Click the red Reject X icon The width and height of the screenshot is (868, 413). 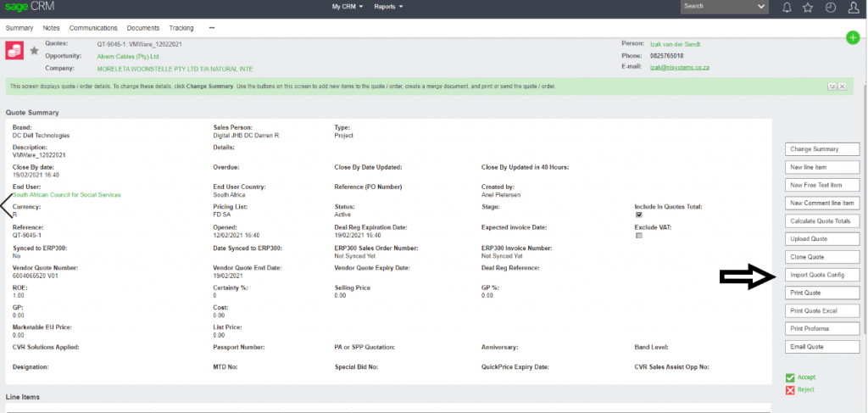(790, 390)
